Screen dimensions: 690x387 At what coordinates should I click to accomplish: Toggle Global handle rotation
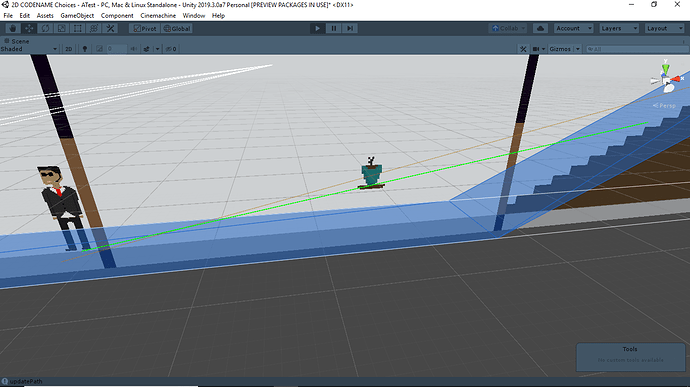click(176, 28)
